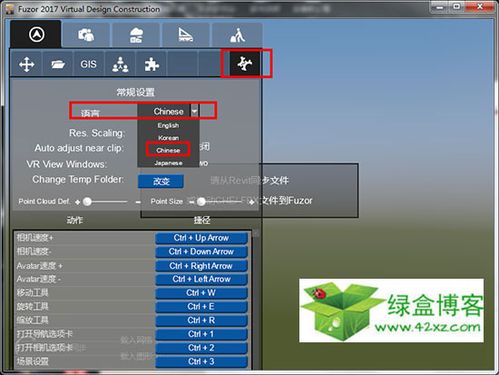Choose Japanese from language list
The image size is (499, 375).
[x=168, y=163]
